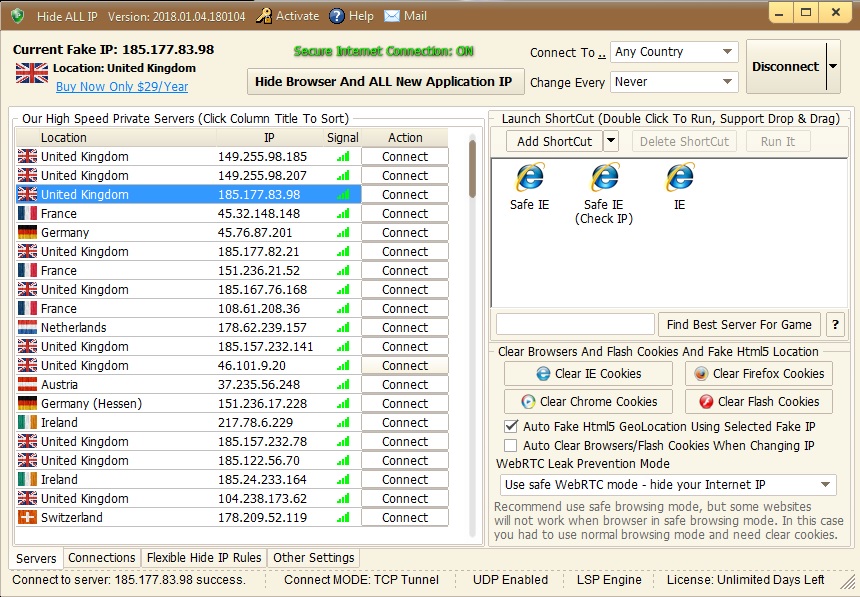This screenshot has height=597, width=860.
Task: Click the Switzerland flag icon
Action: (27, 517)
